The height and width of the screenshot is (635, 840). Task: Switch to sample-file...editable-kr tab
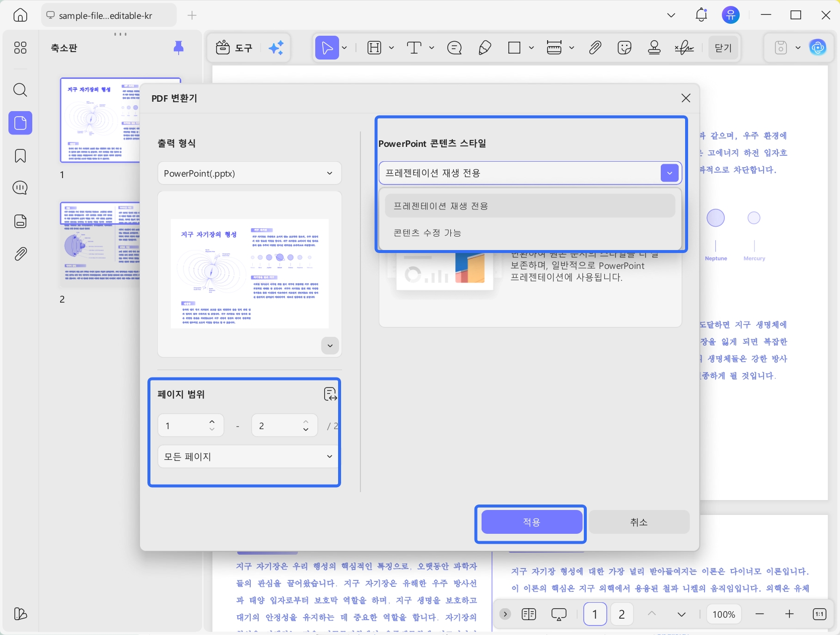point(109,15)
